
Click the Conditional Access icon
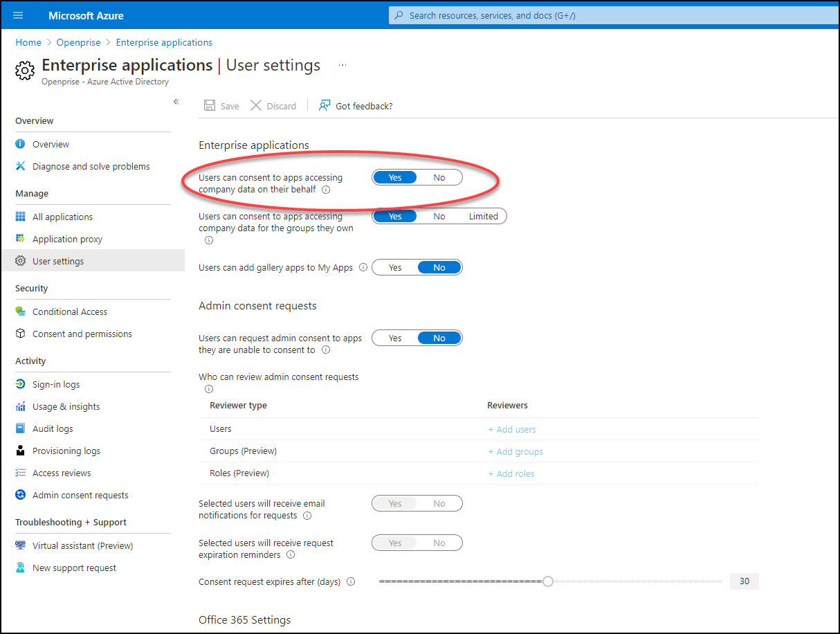point(21,311)
